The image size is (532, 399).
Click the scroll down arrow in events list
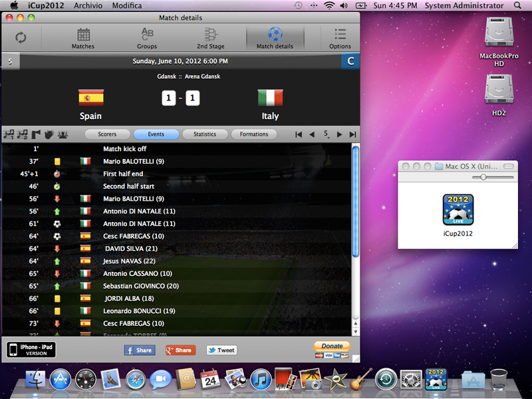[356, 331]
